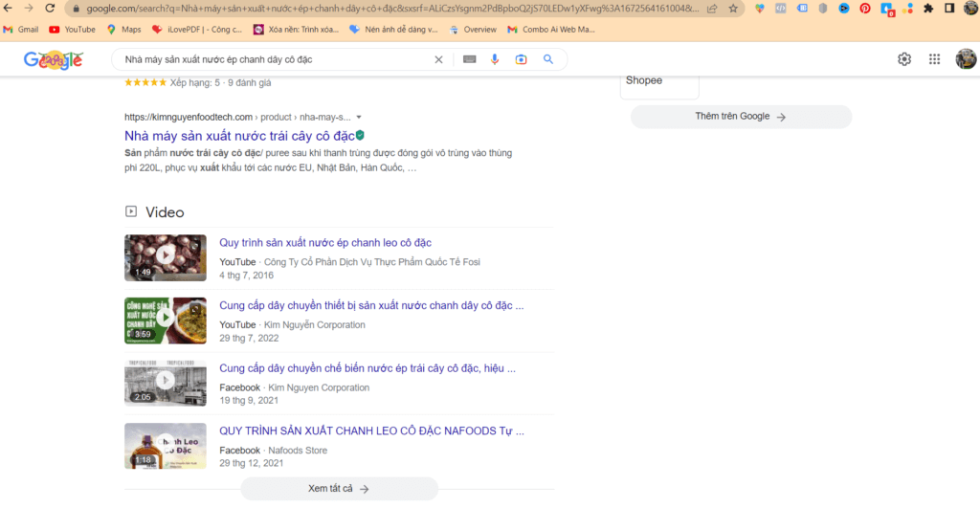Click the date '19 thg 9, 2021'
Screen dimensions: 980x508
click(x=249, y=401)
